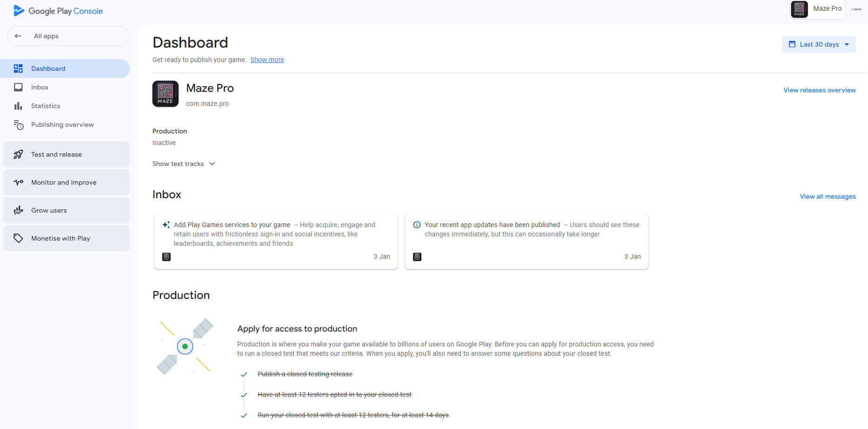Click the Monitor and improve pulse icon
The width and height of the screenshot is (868, 429).
pos(18,182)
